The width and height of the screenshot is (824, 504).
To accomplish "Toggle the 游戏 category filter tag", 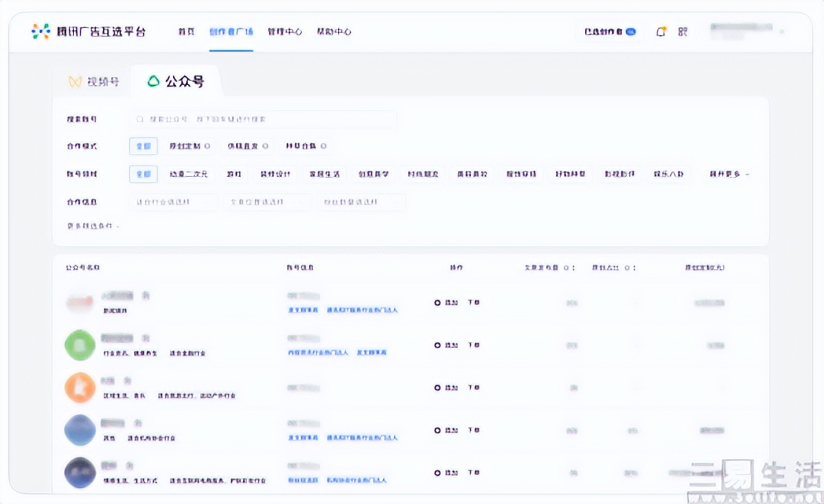I will coord(233,174).
